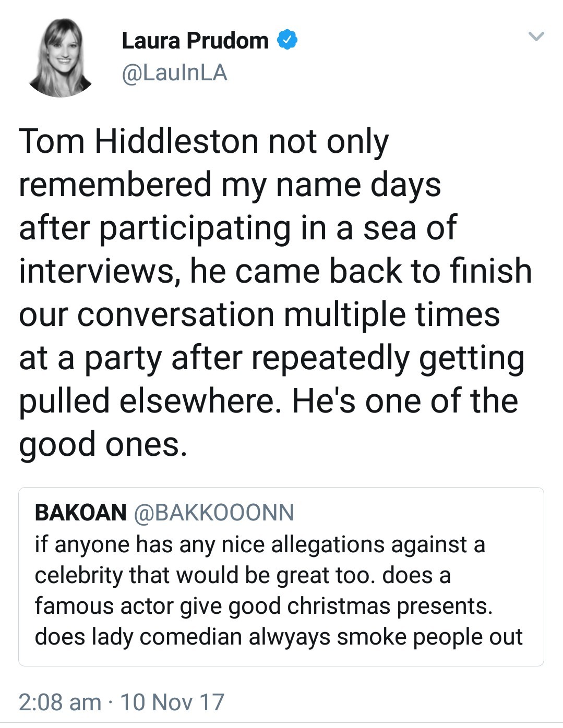Tap the line mentioning 'a sea of'

[238, 229]
